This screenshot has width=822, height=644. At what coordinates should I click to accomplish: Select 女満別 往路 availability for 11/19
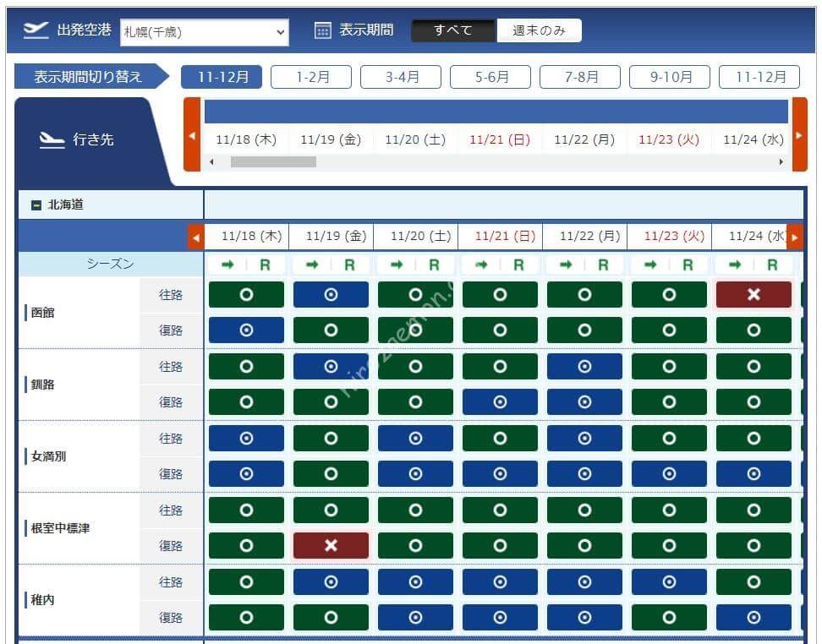pyautogui.click(x=331, y=438)
